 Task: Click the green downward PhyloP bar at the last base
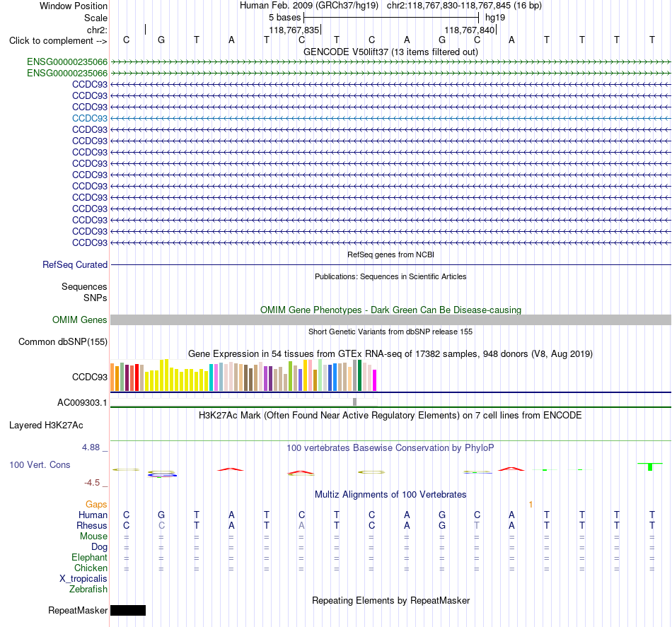coord(650,467)
